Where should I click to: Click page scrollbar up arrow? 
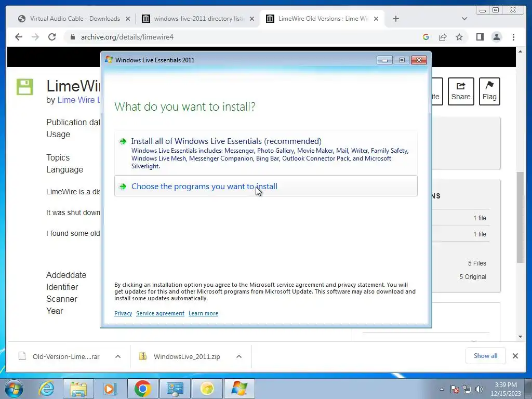coord(520,51)
